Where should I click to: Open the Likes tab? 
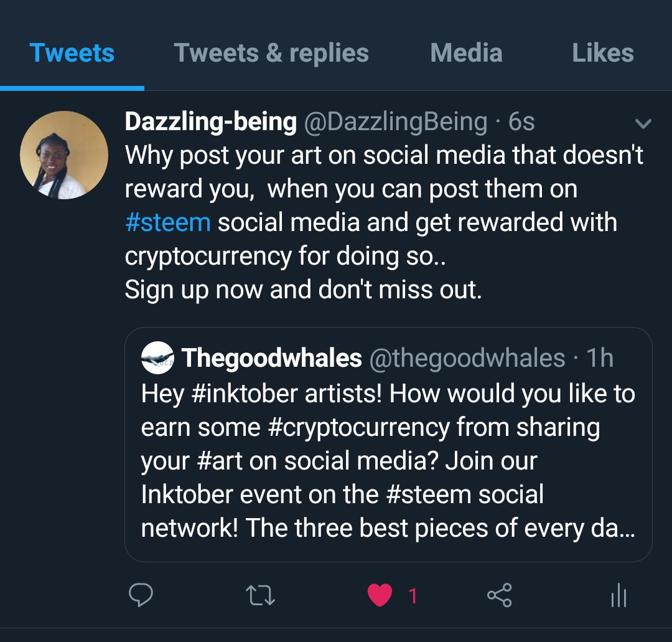(x=602, y=53)
